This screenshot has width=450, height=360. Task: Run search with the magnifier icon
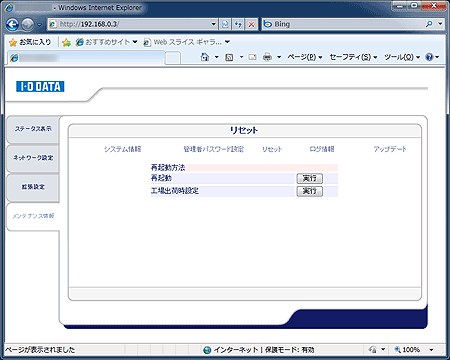pyautogui.click(x=429, y=24)
